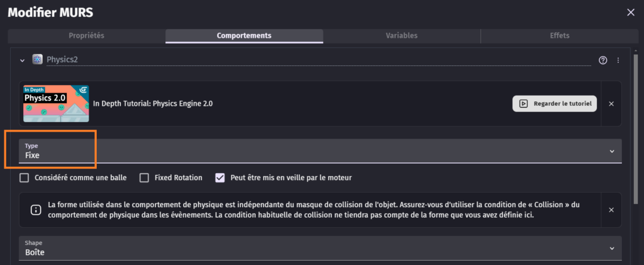
Task: Dismiss the Physics 2.0 tutorial card
Action: tap(611, 104)
